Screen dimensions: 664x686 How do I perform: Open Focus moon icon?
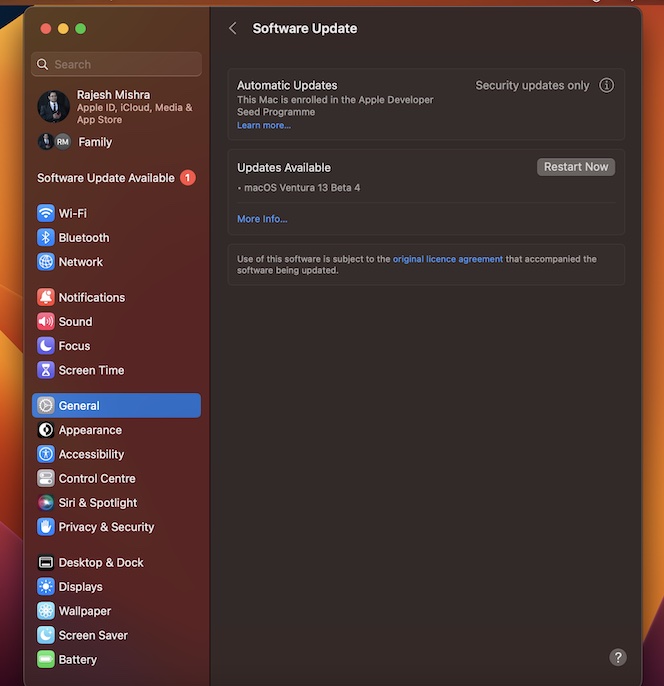click(x=45, y=346)
